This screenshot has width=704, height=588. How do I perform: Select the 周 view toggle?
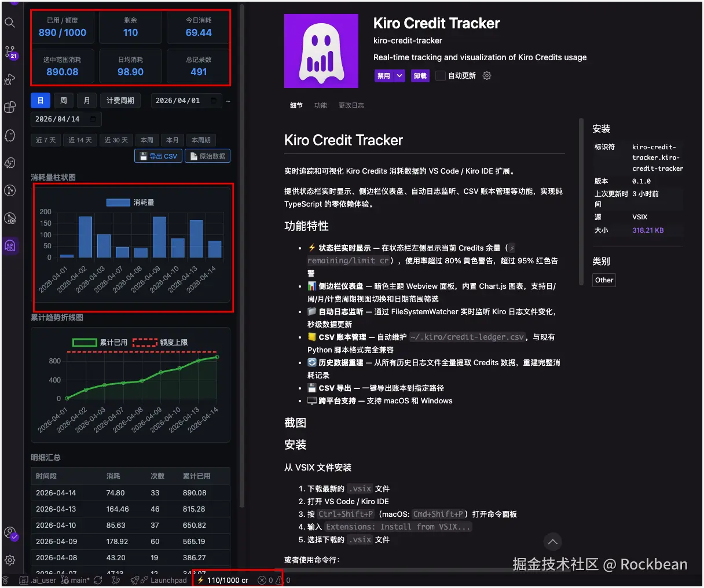click(64, 101)
